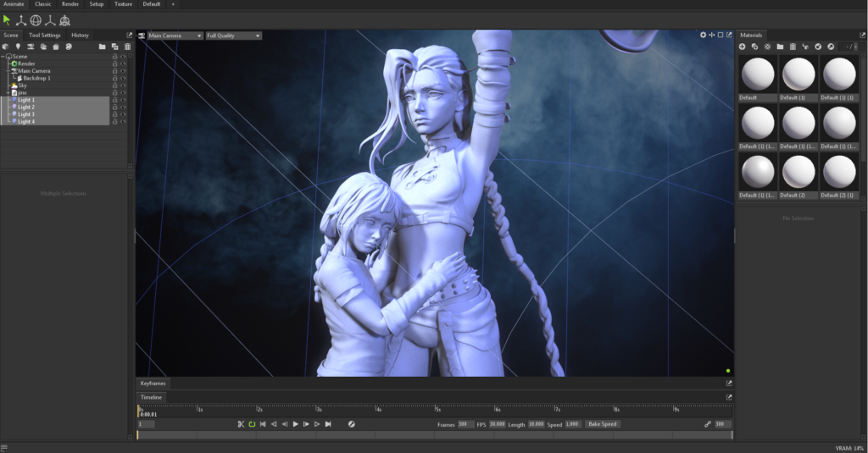
Task: Lock the Light 3 object
Action: [x=115, y=114]
